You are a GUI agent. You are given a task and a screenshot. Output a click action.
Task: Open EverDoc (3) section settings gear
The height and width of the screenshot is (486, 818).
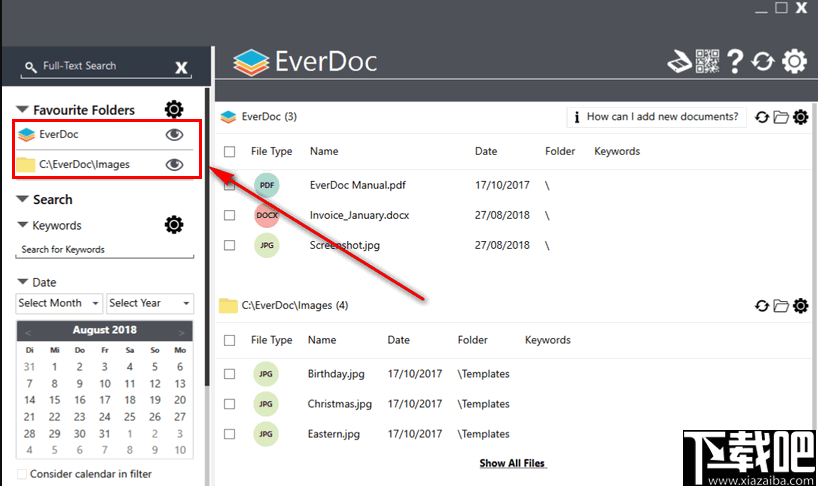tap(800, 117)
